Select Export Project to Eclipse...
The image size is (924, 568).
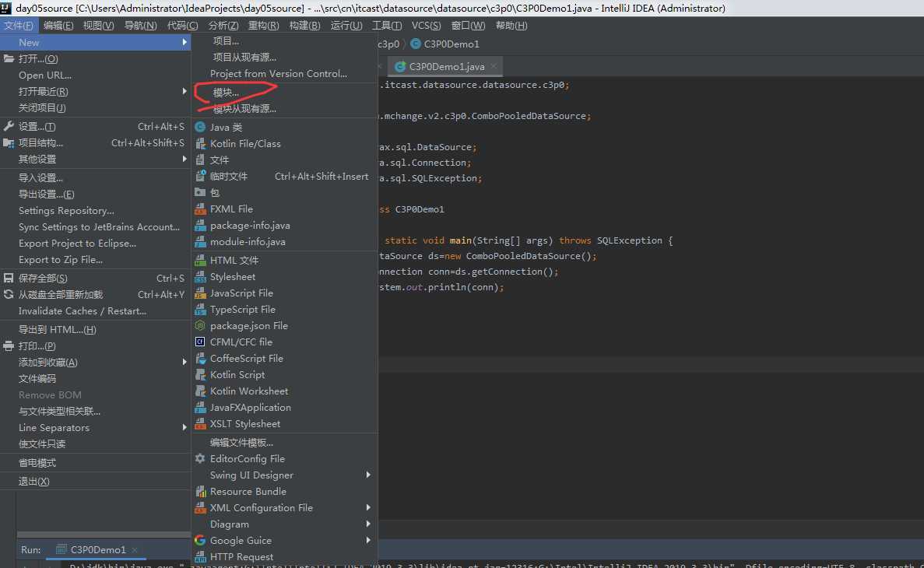coord(77,244)
